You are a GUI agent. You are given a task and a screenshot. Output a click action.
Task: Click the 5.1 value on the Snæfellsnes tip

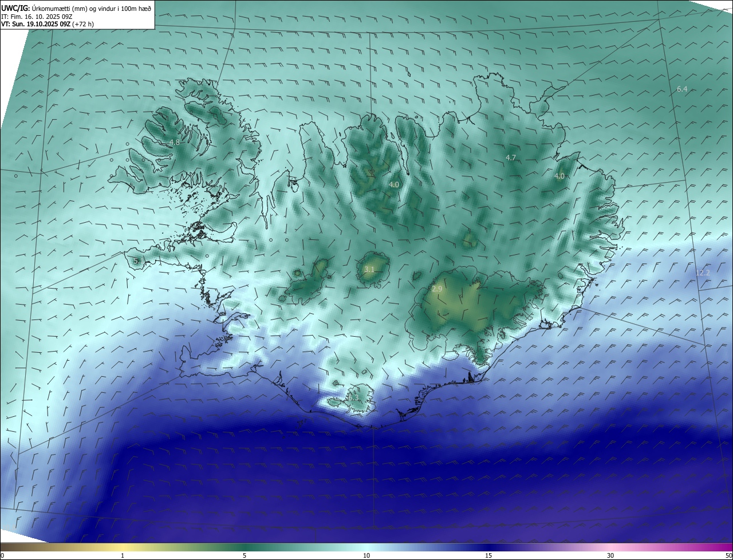tap(137, 261)
